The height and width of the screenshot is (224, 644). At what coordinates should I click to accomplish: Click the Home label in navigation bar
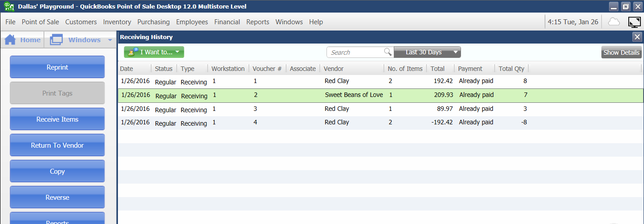[x=30, y=40]
